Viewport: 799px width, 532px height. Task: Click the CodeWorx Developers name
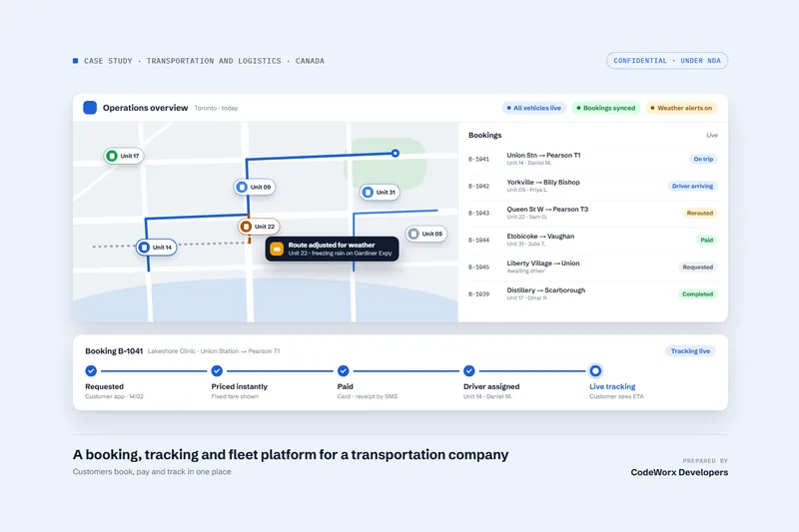click(679, 472)
